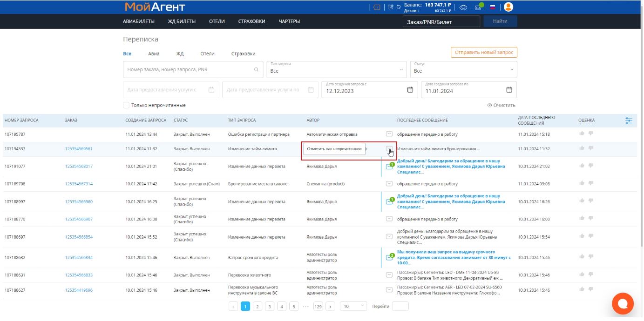Expand Статус filter dropdown
644x321 pixels.
click(x=464, y=69)
